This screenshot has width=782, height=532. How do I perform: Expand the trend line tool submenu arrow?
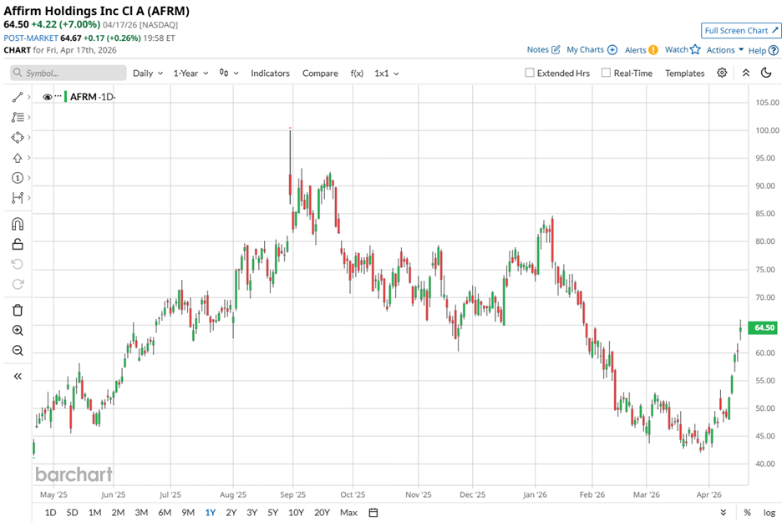29,97
